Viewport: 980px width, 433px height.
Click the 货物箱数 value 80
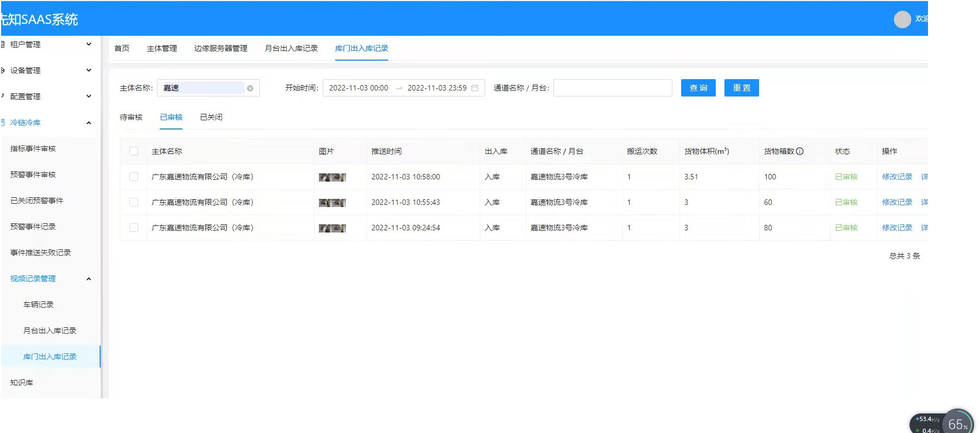click(x=768, y=228)
